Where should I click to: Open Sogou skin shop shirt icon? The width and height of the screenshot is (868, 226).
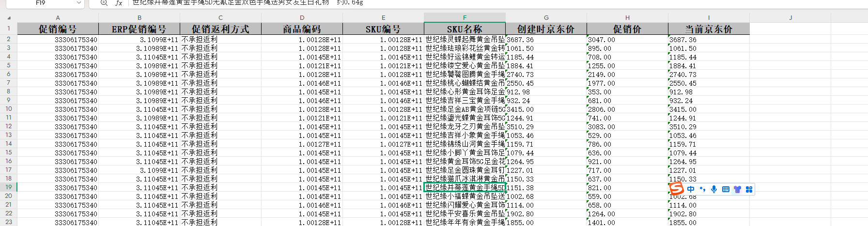(x=737, y=189)
